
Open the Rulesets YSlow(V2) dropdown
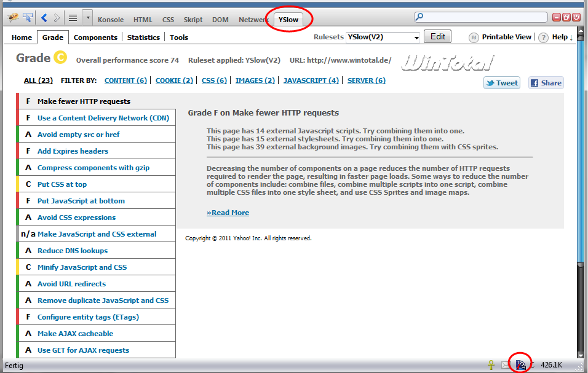click(383, 37)
